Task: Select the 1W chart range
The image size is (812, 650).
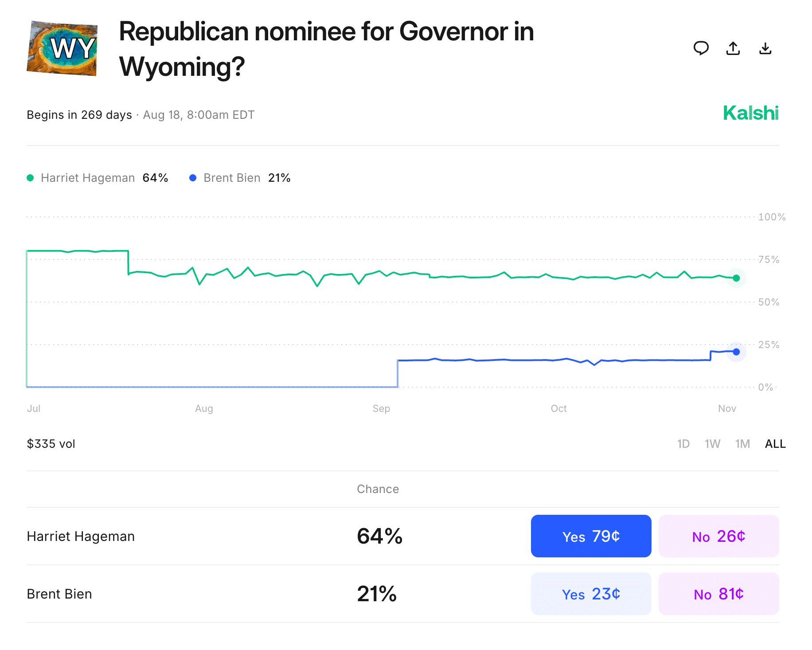Action: point(712,444)
